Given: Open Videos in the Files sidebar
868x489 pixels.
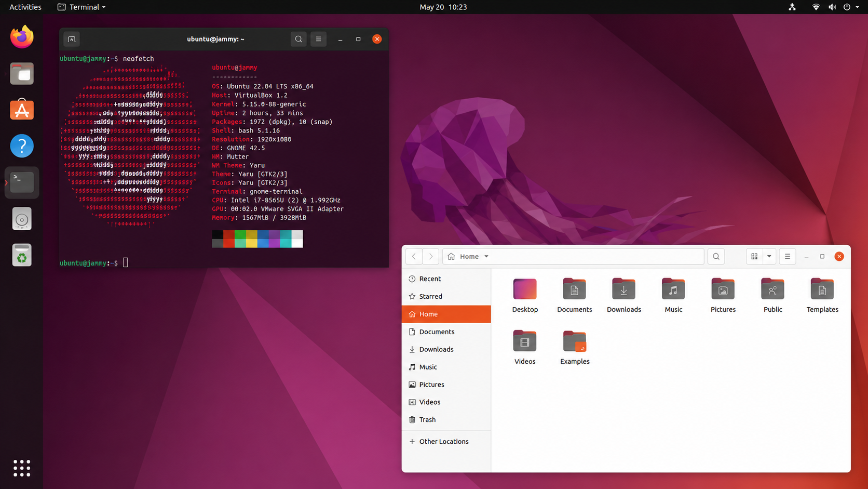Looking at the screenshot, I should coord(446,402).
